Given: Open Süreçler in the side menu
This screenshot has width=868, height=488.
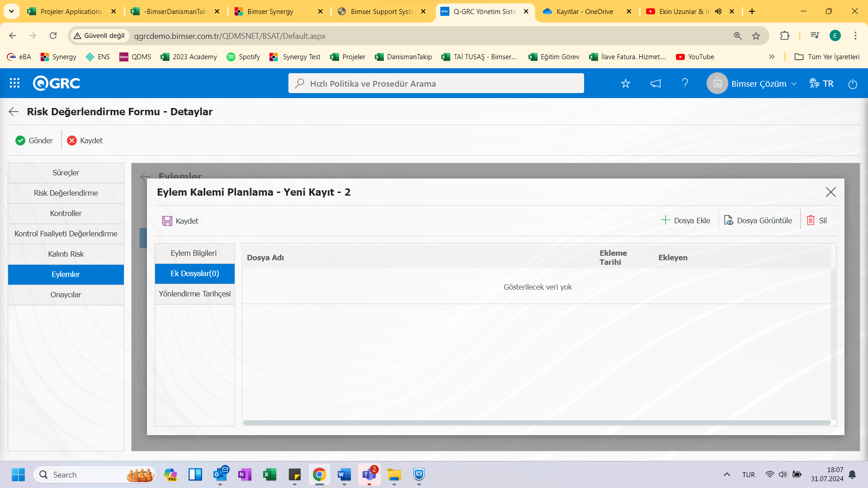Looking at the screenshot, I should tap(66, 173).
